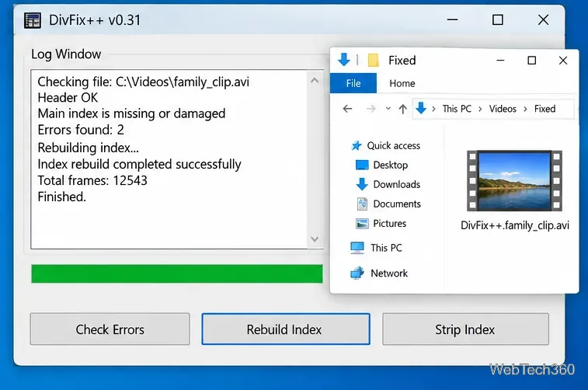This screenshot has width=588, height=390.
Task: Select the family_clip video thumbnail
Action: coord(514,181)
